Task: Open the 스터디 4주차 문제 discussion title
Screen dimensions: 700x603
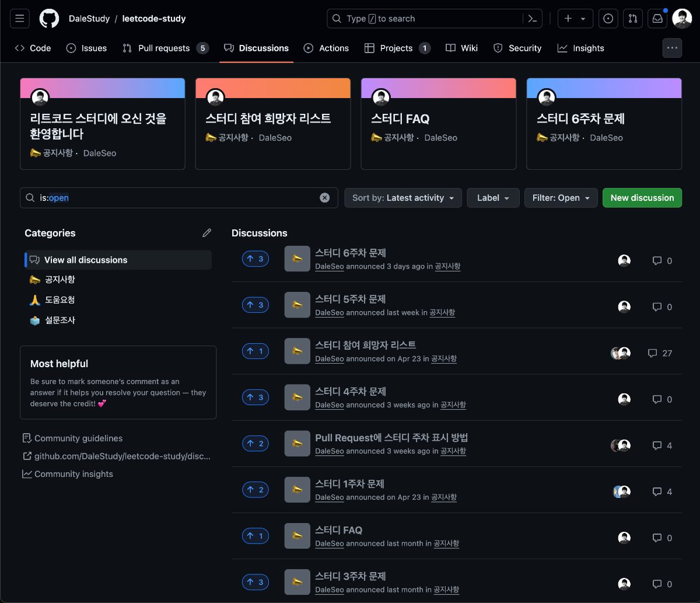Action: coord(351,391)
